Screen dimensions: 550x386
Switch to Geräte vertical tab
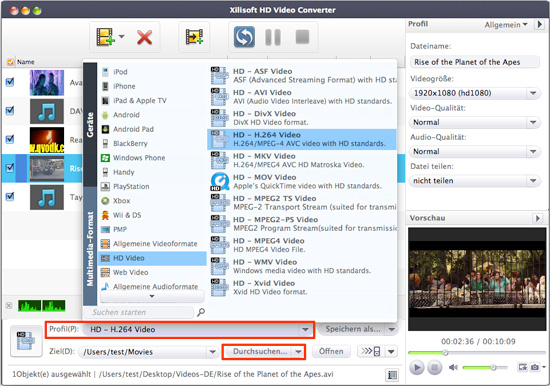click(90, 125)
